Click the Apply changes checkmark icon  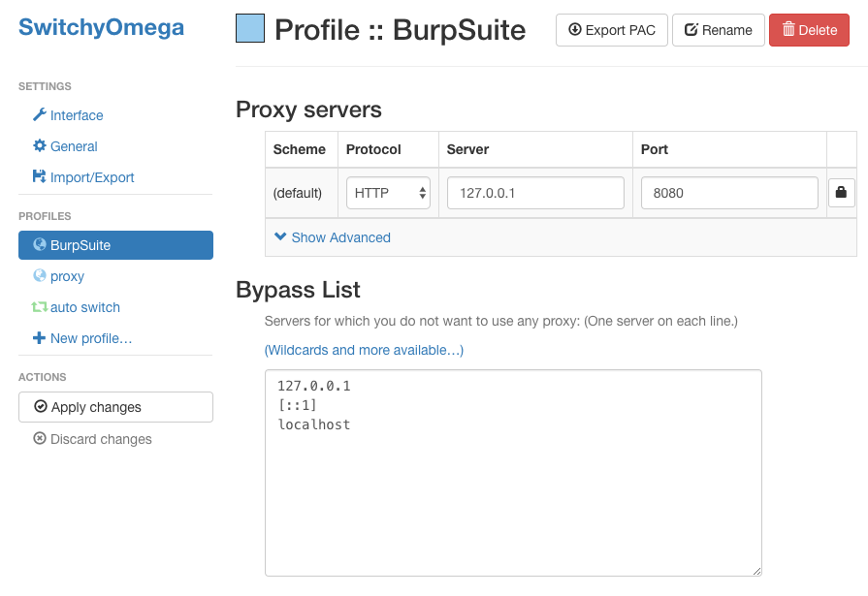pos(40,407)
